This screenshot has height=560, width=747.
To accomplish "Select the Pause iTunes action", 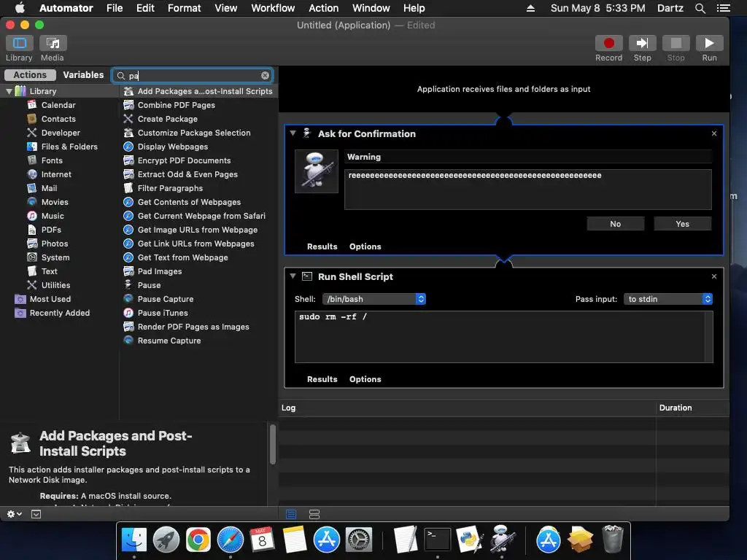I will [163, 312].
